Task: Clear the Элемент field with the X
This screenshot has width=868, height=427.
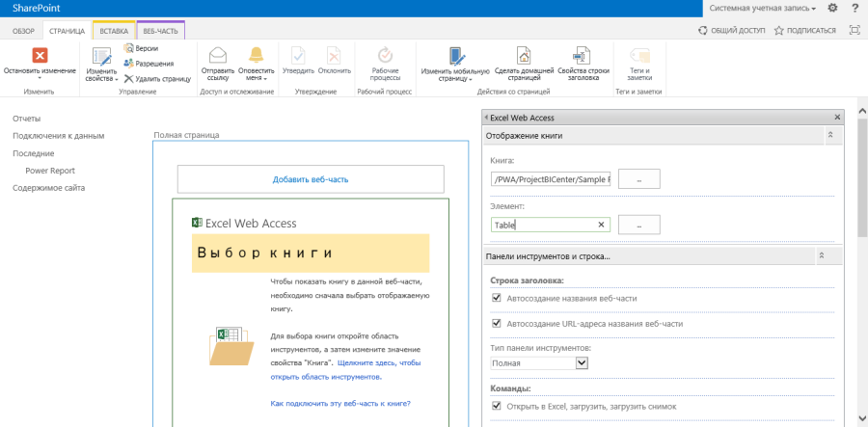Action: coord(601,225)
